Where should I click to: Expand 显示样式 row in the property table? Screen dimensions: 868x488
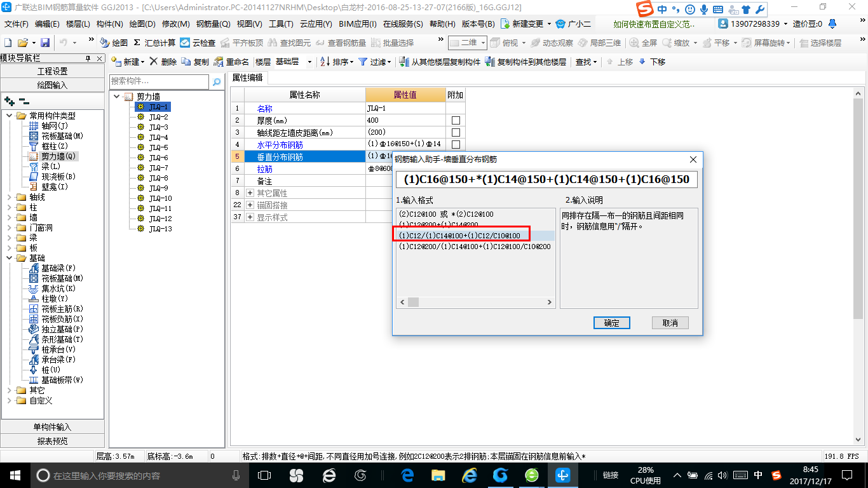[x=250, y=217]
